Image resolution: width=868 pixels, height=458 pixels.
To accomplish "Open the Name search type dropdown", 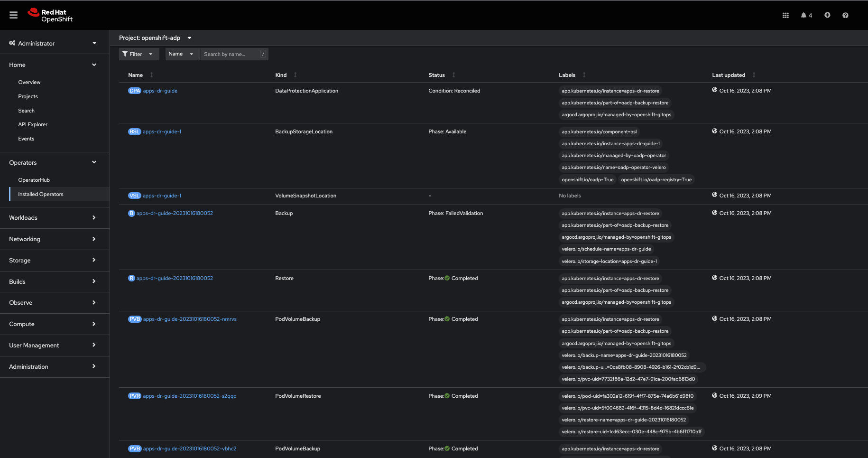I will 182,54.
